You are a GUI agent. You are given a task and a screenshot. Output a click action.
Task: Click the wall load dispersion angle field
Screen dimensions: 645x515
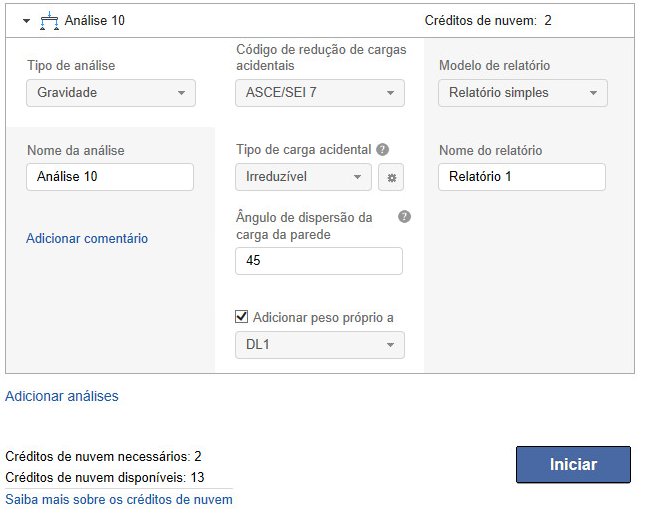318,261
